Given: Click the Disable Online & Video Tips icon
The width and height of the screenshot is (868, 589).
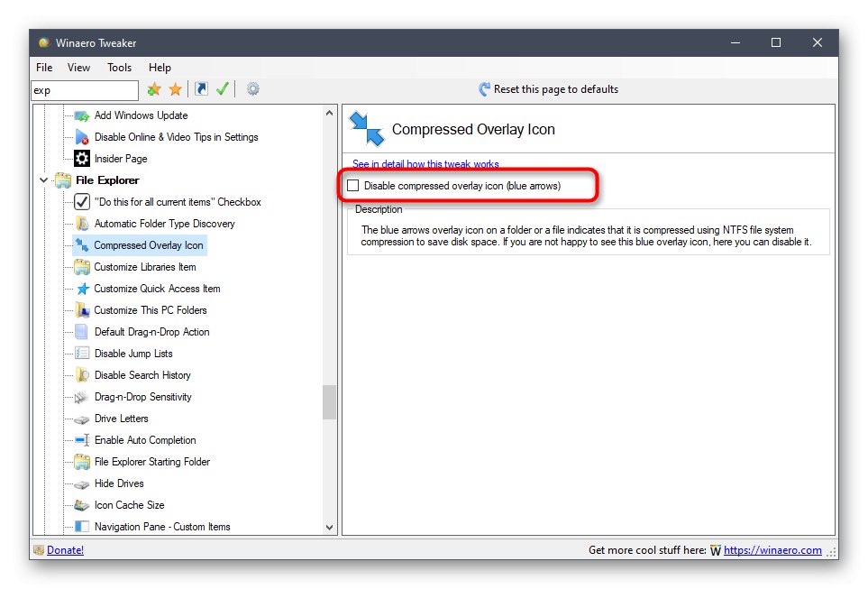Looking at the screenshot, I should click(x=82, y=137).
